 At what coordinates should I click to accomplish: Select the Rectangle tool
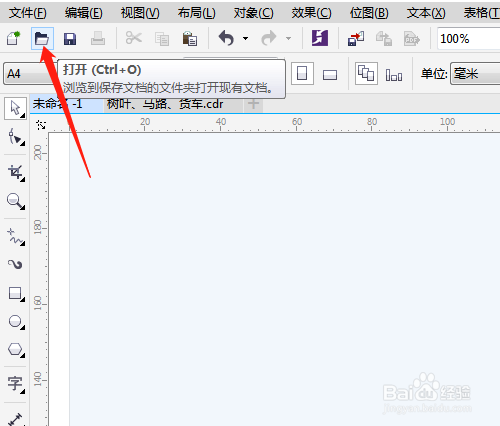[16, 294]
